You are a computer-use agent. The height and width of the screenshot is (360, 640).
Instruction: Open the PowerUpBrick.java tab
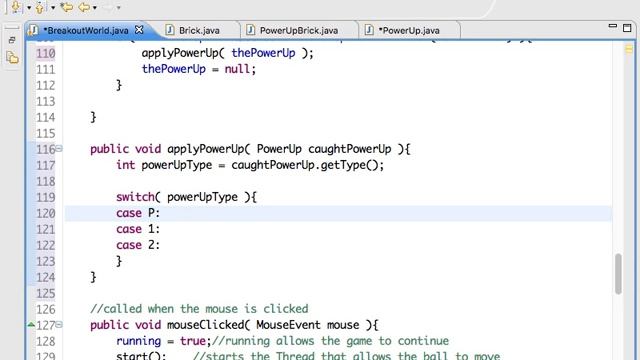click(x=299, y=31)
